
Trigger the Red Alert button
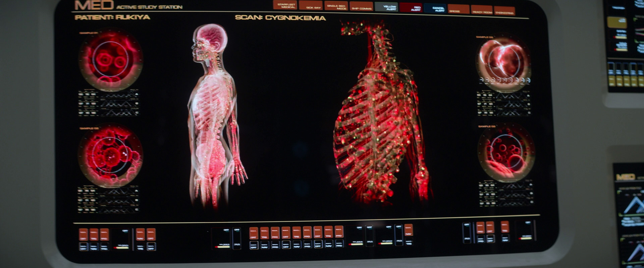(x=411, y=8)
